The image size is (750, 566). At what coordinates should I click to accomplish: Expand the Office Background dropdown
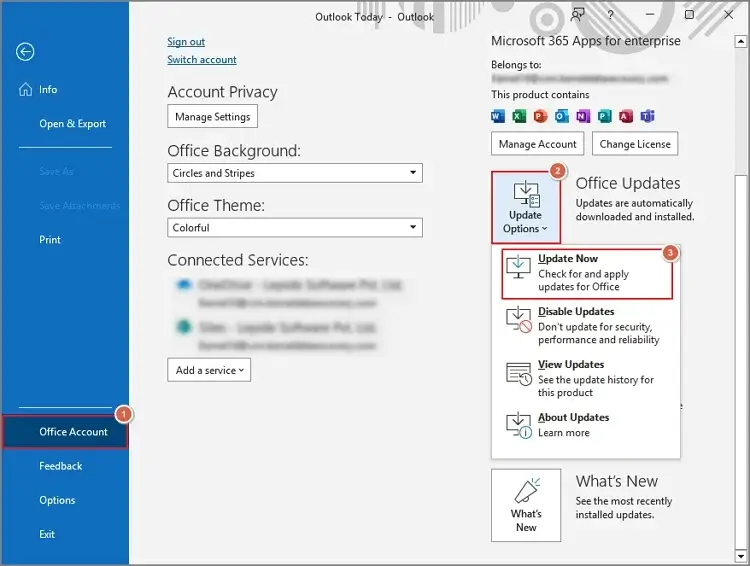[x=295, y=173]
